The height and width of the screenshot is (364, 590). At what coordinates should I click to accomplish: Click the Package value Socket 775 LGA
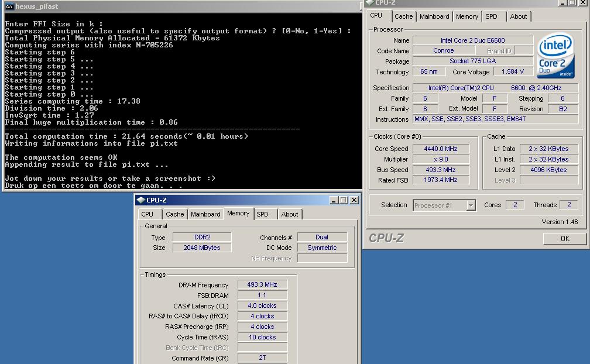pyautogui.click(x=472, y=61)
